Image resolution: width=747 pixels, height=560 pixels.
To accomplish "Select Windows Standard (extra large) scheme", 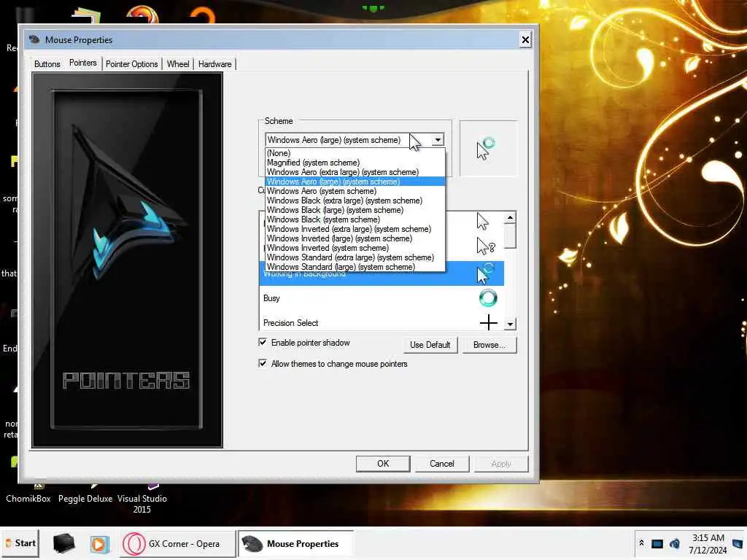I will [355, 257].
